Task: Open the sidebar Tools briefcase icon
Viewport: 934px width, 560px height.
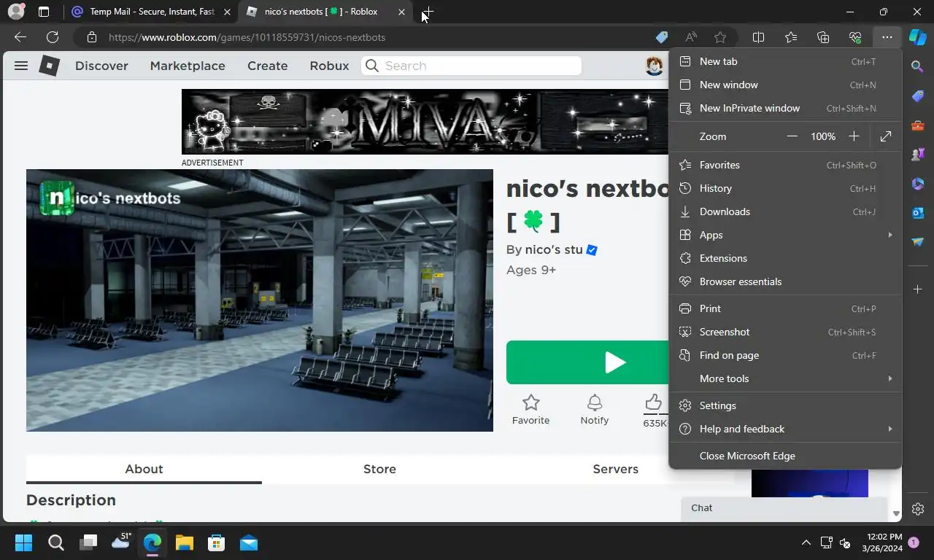Action: 918,125
